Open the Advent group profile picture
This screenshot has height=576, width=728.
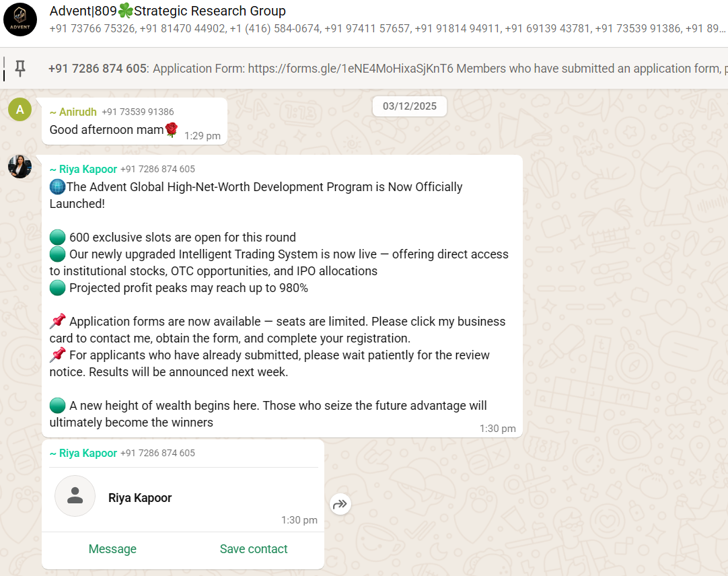click(20, 20)
